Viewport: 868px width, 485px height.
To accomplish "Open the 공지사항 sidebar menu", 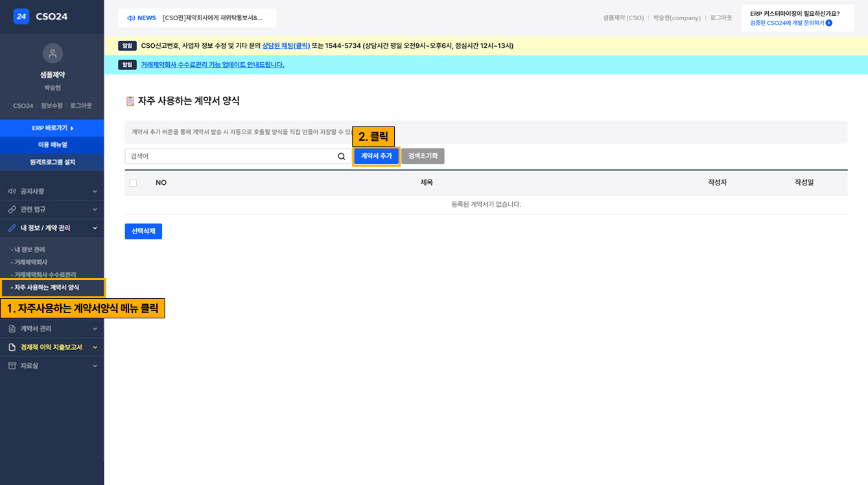I will click(x=52, y=191).
